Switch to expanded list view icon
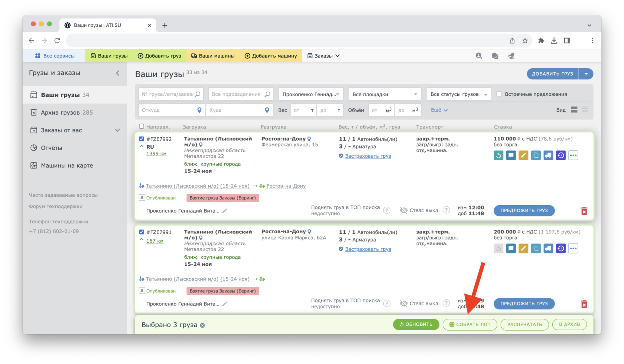 pos(574,110)
